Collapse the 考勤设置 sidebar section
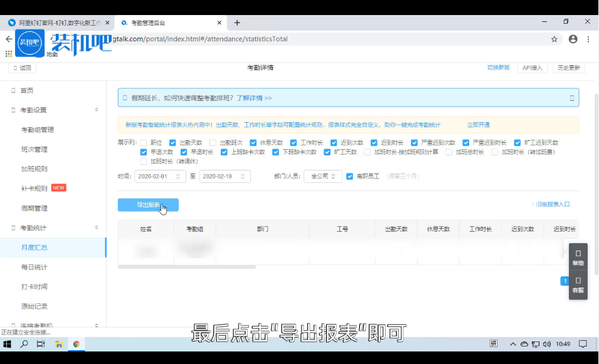This screenshot has height=364, width=599. pos(96,110)
